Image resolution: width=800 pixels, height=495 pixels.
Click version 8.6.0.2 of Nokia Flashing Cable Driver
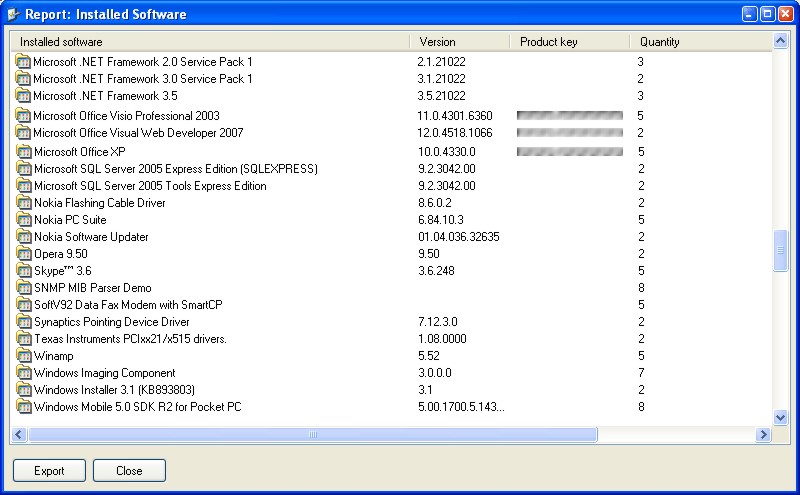[435, 203]
